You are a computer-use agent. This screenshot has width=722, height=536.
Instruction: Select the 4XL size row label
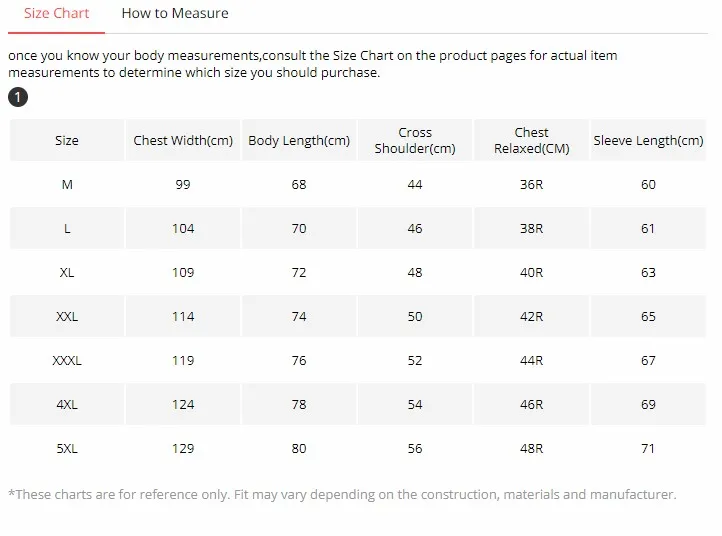pyautogui.click(x=67, y=405)
